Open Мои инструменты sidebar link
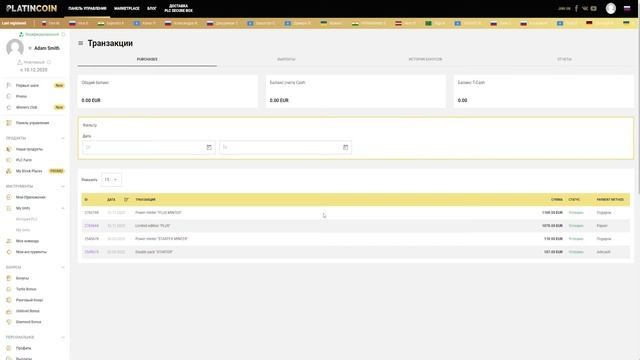Screen dimensions: 640x360 point(31,252)
